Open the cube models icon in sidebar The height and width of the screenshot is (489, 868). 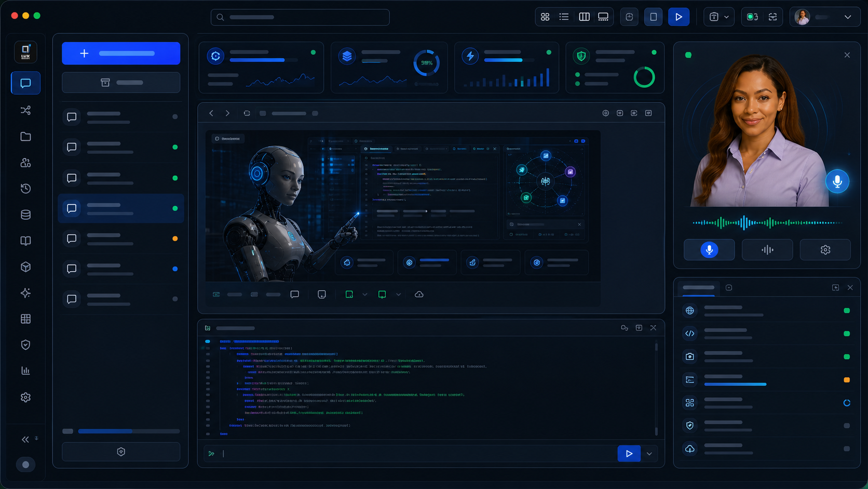coord(25,267)
